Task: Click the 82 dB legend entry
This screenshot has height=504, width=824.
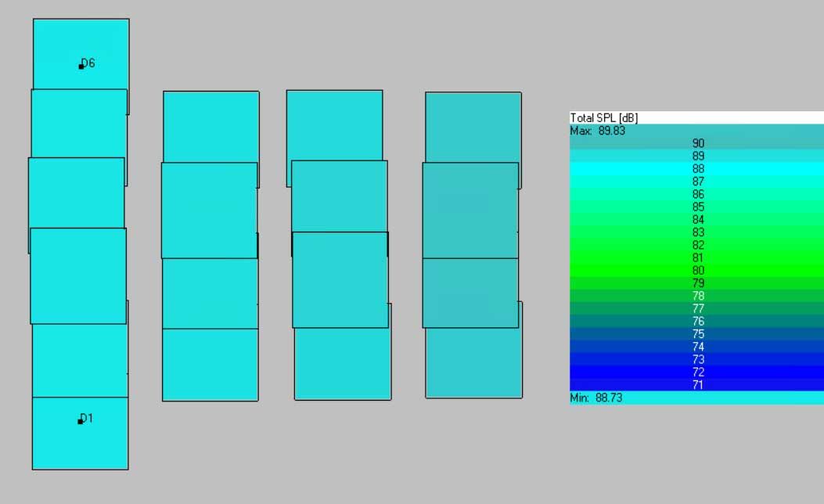Action: (696, 245)
